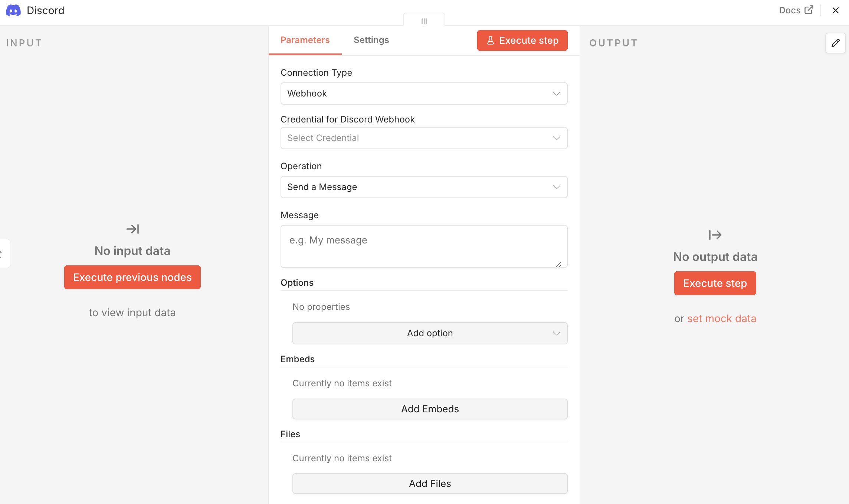Click the Discord logo icon
Screen dimensions: 849x504
click(13, 10)
